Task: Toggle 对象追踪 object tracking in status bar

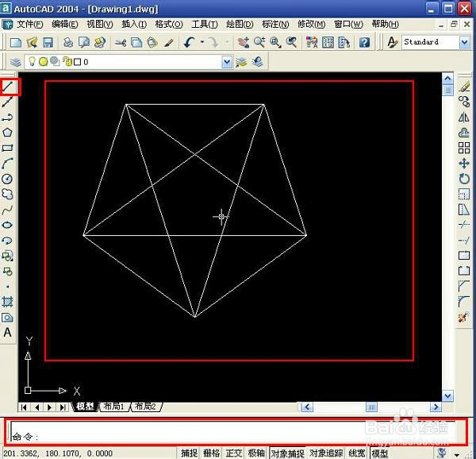Action: tap(326, 453)
